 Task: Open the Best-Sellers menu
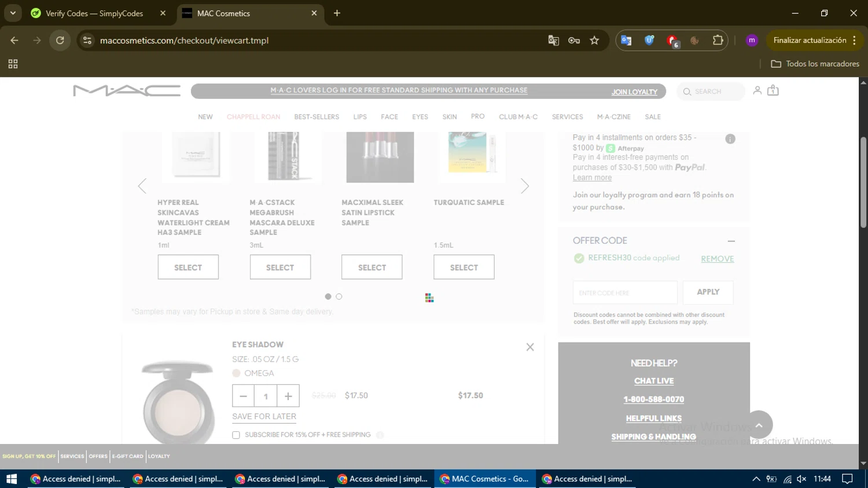pyautogui.click(x=317, y=117)
